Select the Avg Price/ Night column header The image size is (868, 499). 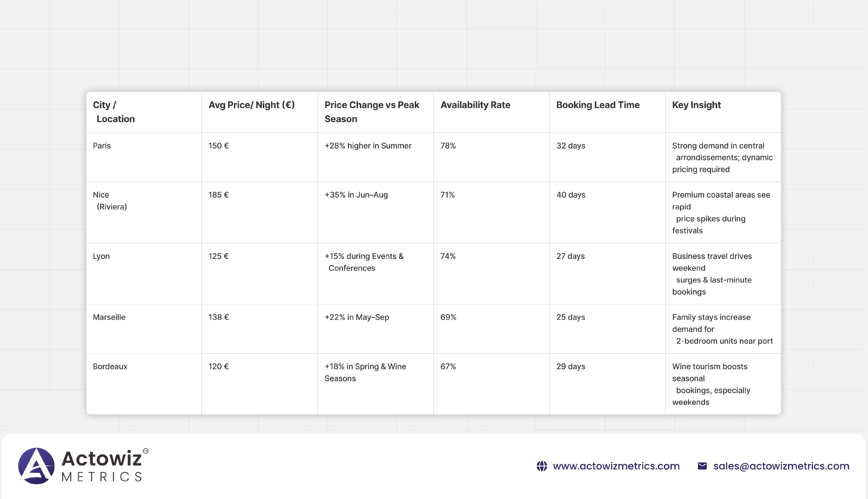point(251,105)
